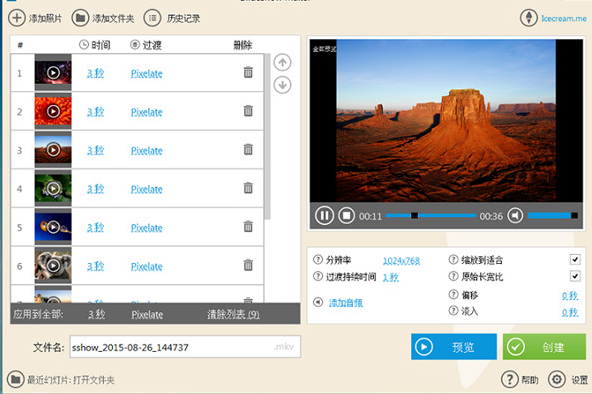Open Help (帮助) question icon
The width and height of the screenshot is (592, 394).
[510, 379]
